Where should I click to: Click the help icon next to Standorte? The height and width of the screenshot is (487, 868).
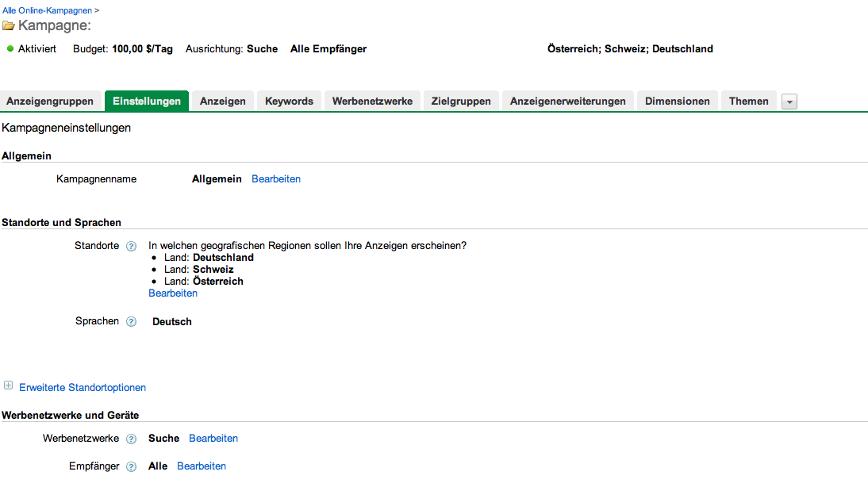[x=132, y=247]
